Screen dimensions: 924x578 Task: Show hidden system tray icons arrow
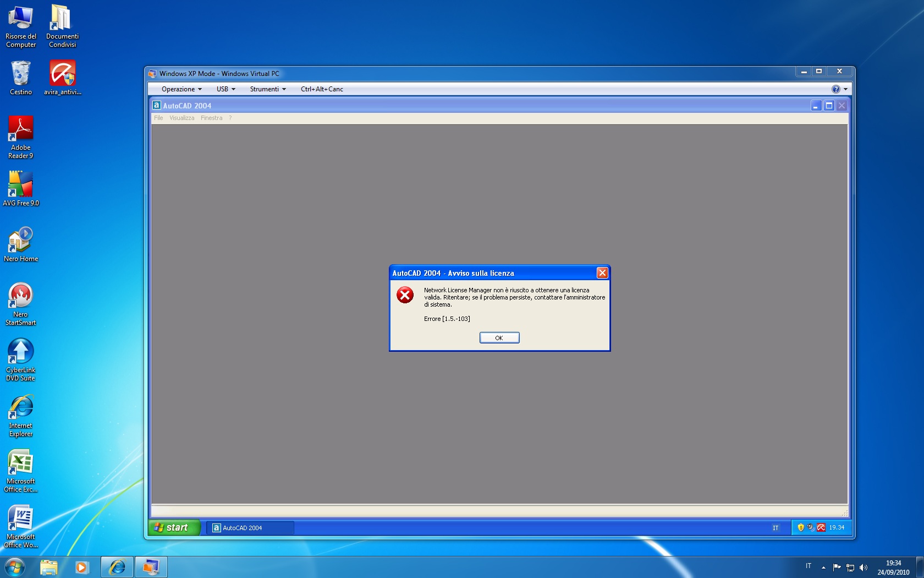click(823, 568)
